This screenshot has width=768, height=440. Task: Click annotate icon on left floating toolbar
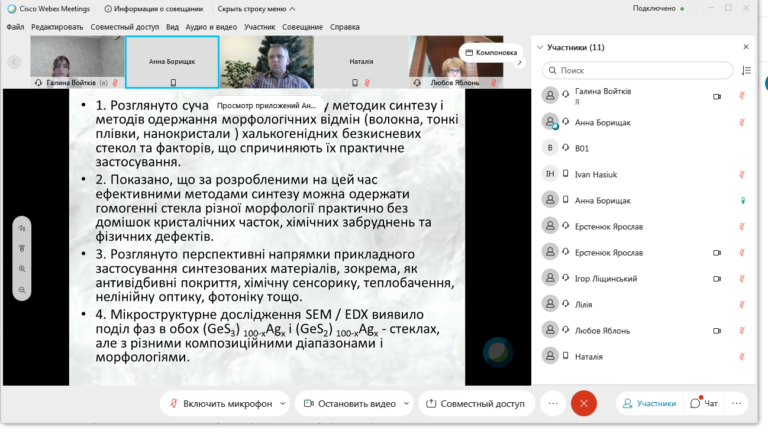pos(22,228)
